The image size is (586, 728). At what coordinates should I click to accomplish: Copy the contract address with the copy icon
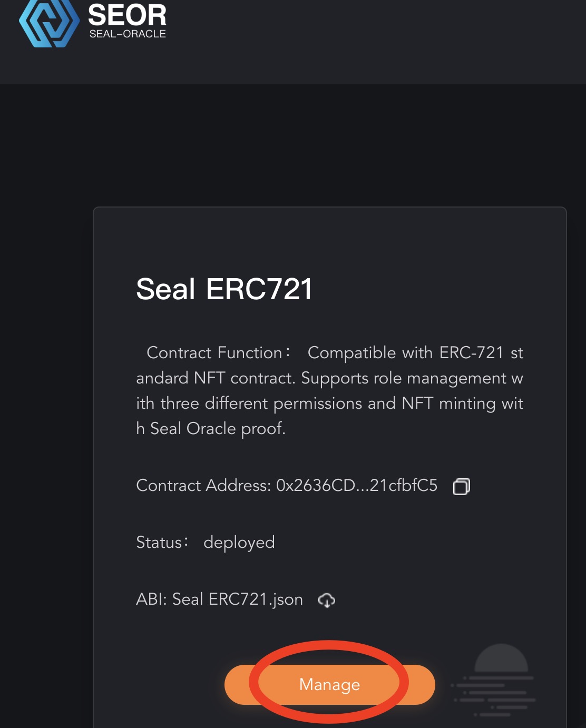[x=461, y=486]
